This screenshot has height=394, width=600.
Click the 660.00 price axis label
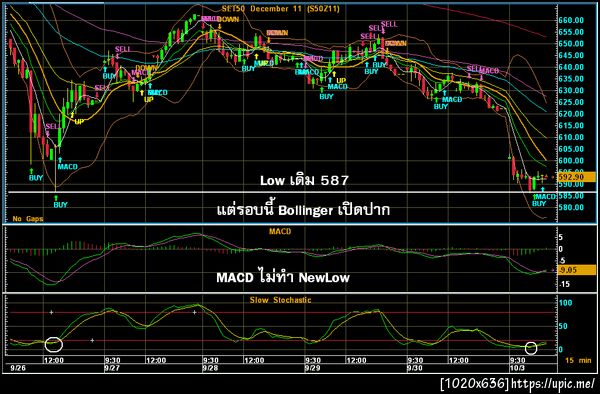571,20
